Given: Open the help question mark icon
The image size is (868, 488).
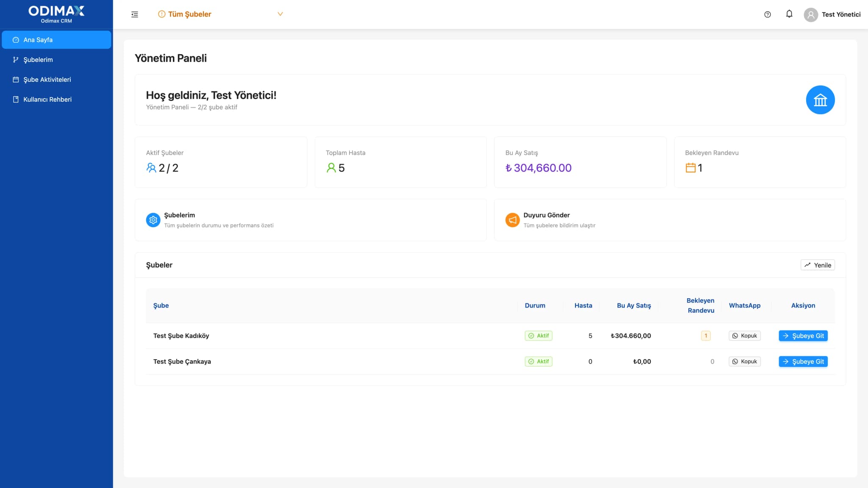Looking at the screenshot, I should click(x=768, y=14).
